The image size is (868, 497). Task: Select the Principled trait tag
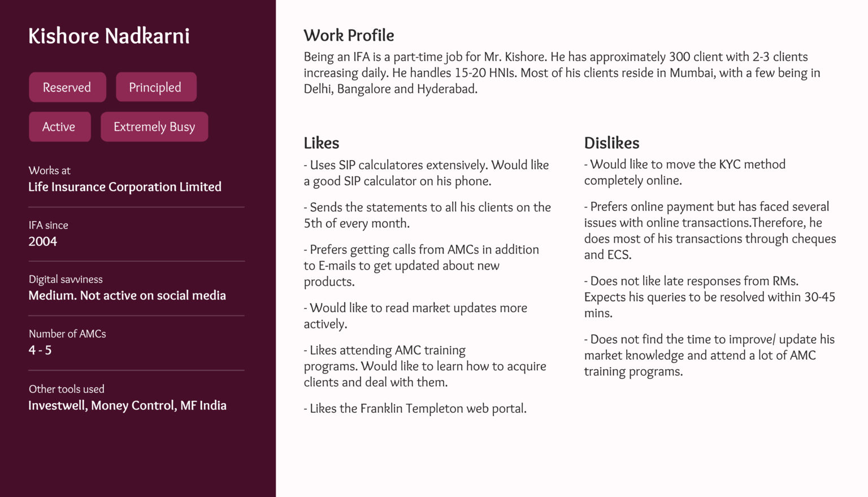click(x=156, y=87)
